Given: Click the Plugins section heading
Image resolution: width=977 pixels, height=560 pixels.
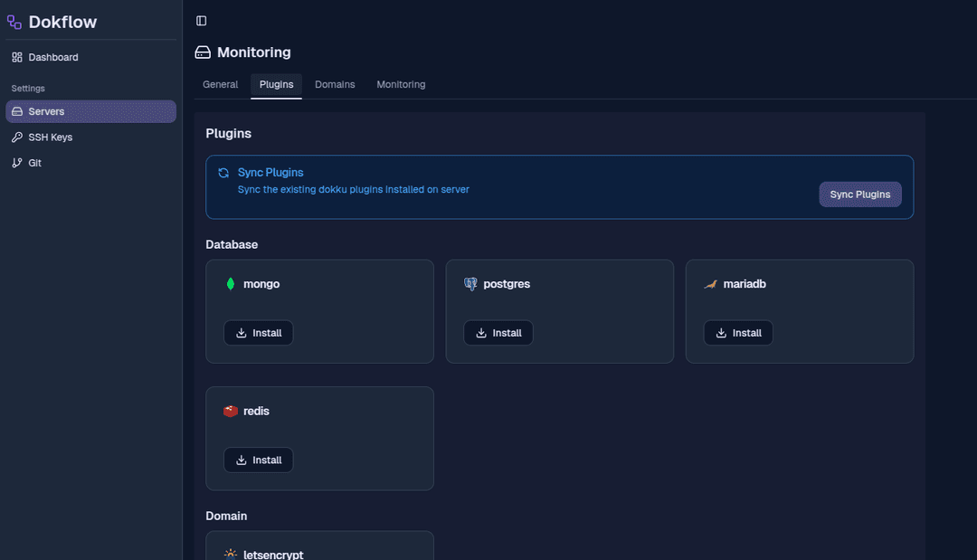Looking at the screenshot, I should (x=229, y=133).
